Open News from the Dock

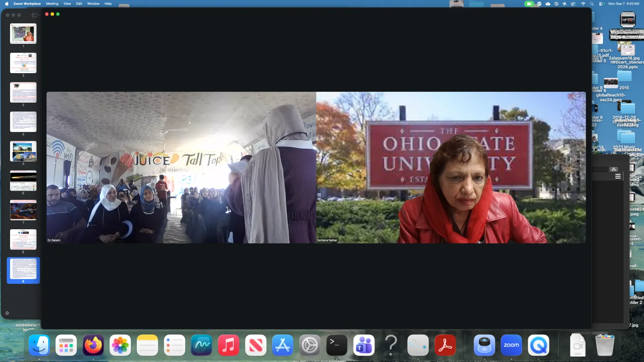(256, 345)
